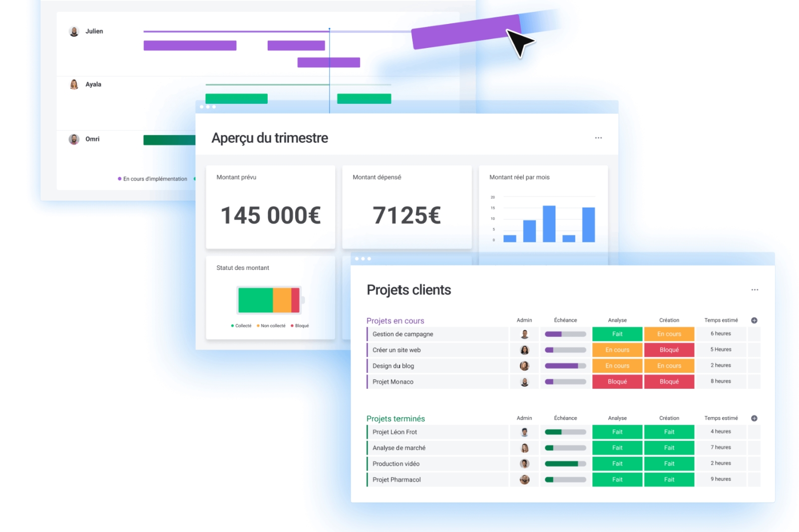
Task: Click the Temps estimé column header in Projets en cours
Action: tap(721, 320)
